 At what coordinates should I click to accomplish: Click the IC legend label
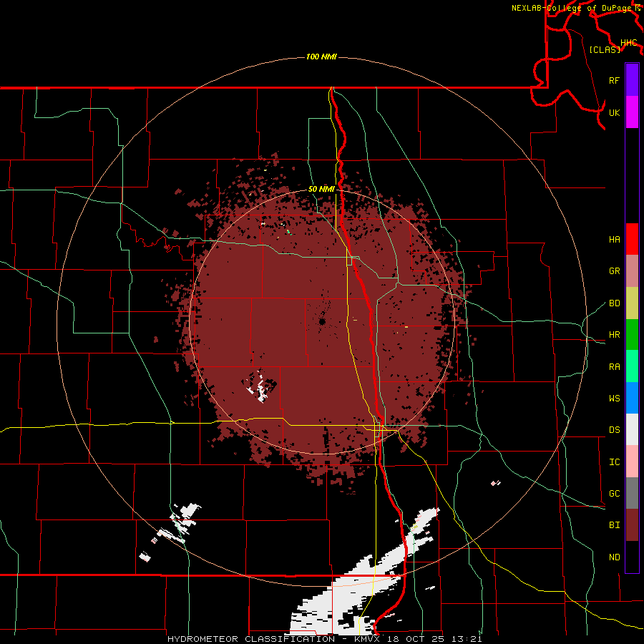tap(614, 462)
